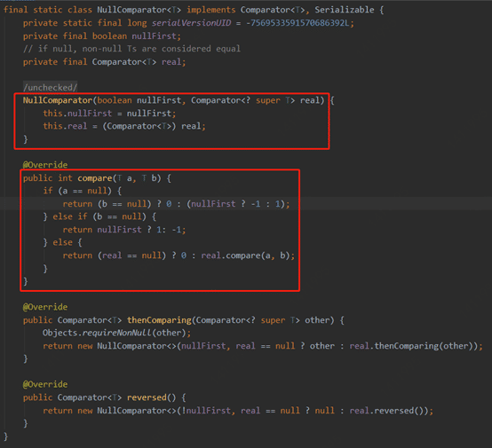
Task: Click 'private final Comparator<T> real;' declaration
Action: pyautogui.click(x=104, y=62)
